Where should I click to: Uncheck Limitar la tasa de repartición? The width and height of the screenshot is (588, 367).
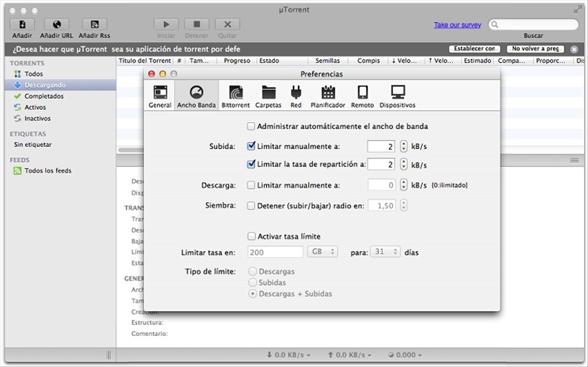pos(251,164)
